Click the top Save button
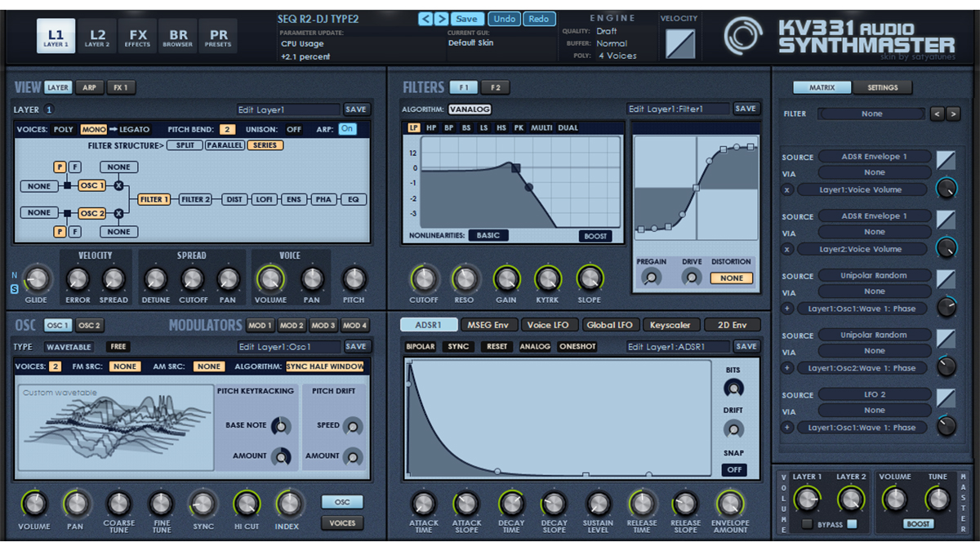 click(x=467, y=19)
